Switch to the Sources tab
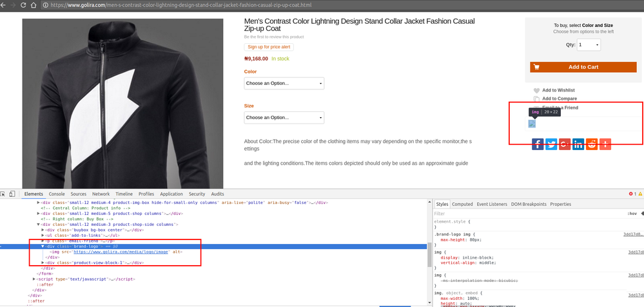Viewport: 644px width, 307px height. [x=79, y=194]
